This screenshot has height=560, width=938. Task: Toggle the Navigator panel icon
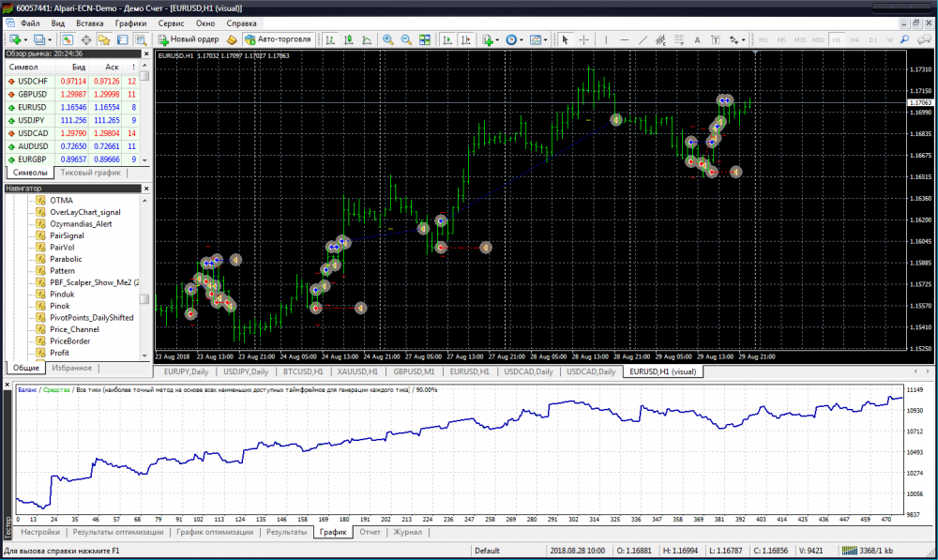pos(104,39)
